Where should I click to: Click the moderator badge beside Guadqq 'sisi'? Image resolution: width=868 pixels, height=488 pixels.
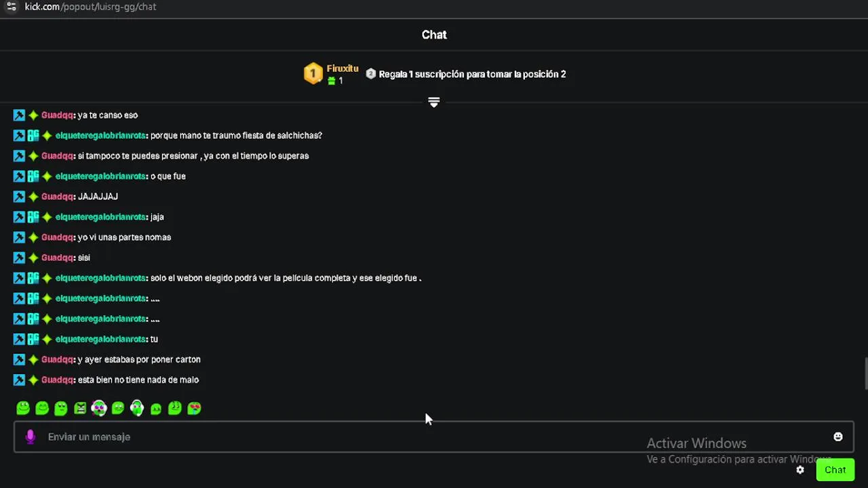(19, 258)
